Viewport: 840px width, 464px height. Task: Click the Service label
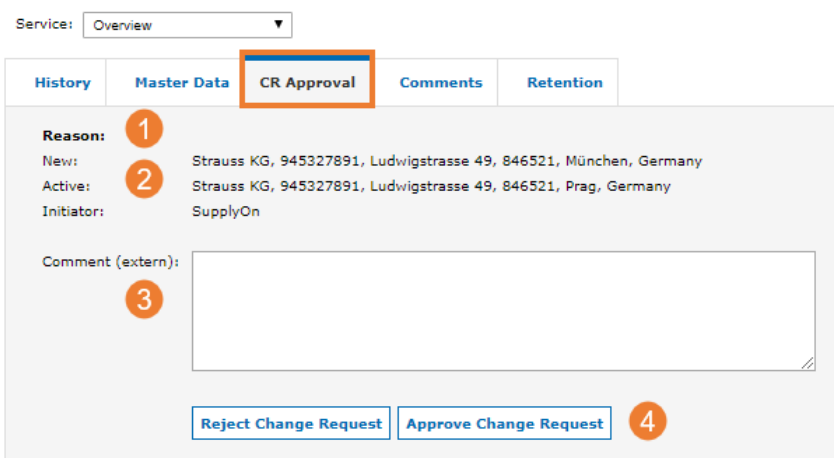(x=44, y=24)
